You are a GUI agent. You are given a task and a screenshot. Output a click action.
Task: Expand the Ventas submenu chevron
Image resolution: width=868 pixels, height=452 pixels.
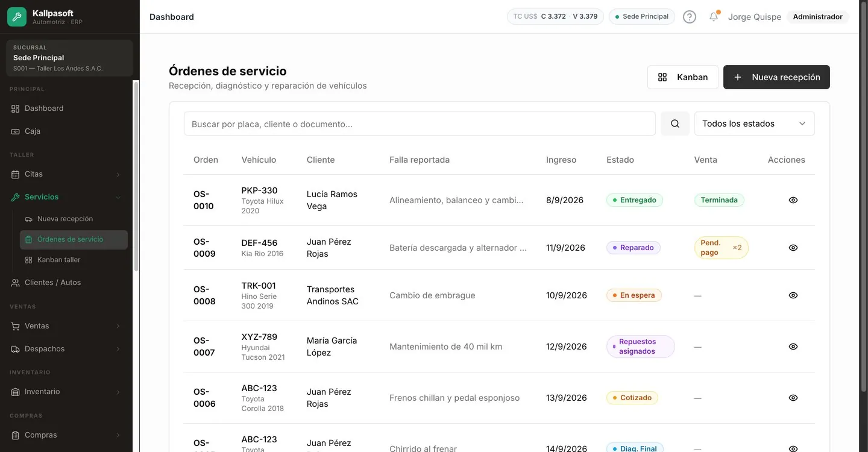[118, 326]
